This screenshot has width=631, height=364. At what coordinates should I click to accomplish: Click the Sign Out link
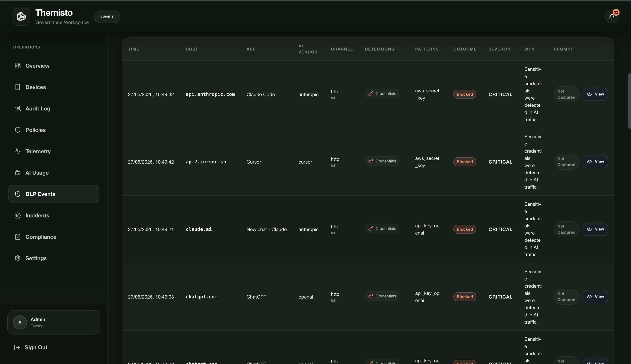click(36, 347)
